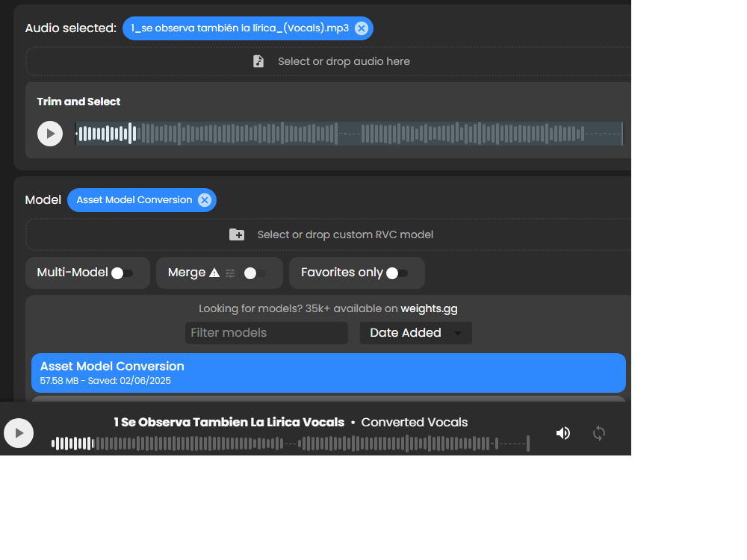Play the Converted Vocals track in the bottom player
Screen dimensions: 747x560
[x=19, y=433]
